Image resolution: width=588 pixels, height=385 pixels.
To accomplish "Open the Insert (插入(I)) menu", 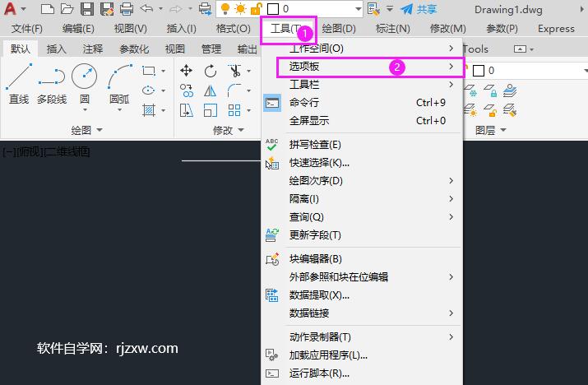I will [181, 29].
